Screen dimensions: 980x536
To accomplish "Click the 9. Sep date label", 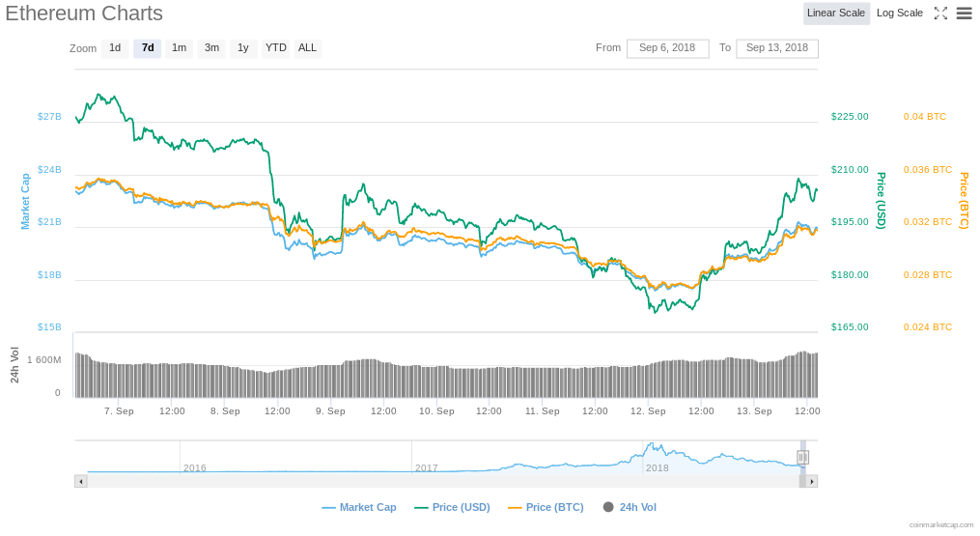I will click(x=330, y=410).
